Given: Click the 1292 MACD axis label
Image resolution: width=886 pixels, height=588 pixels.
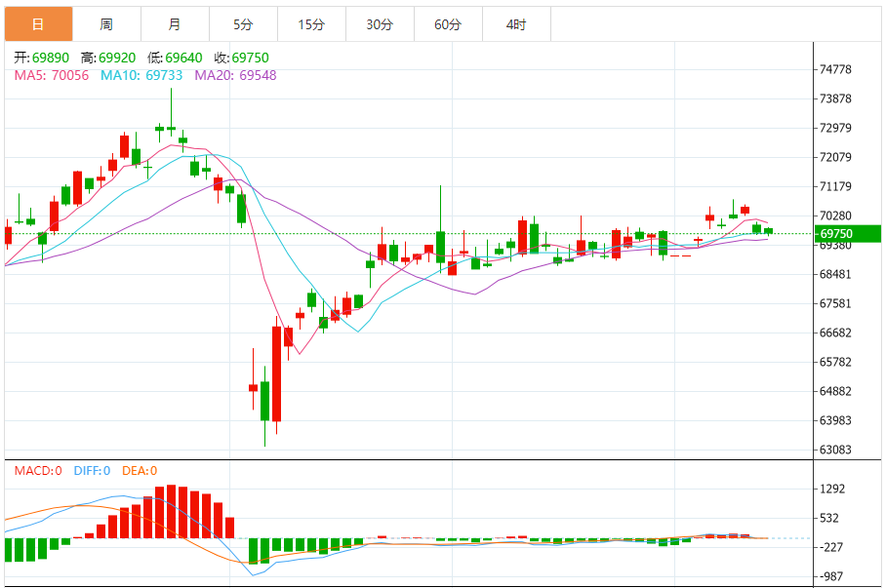Looking at the screenshot, I should click(x=833, y=489).
